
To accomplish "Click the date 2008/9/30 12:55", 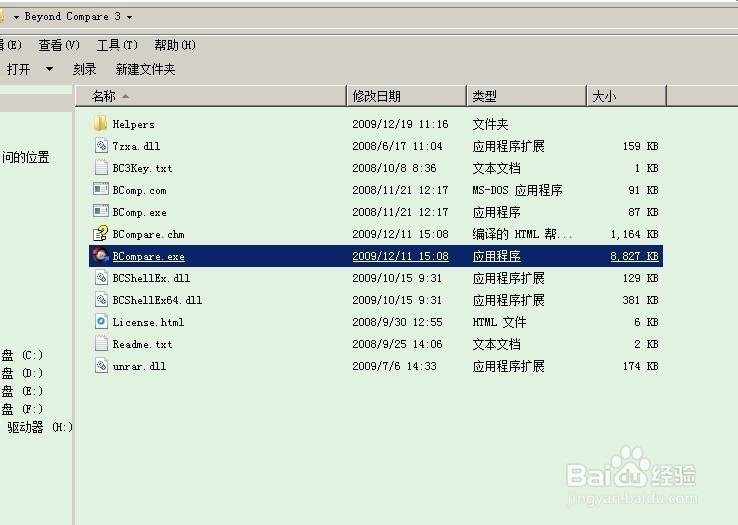I will (397, 323).
